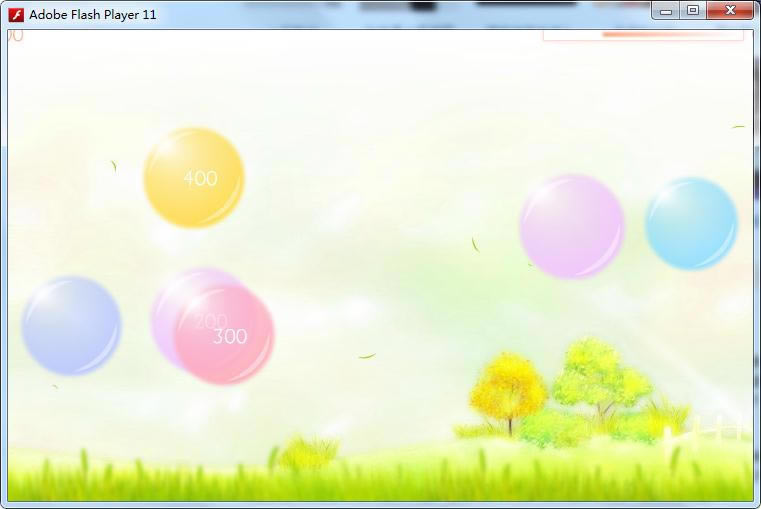Pop the blue bubble on the left
The image size is (761, 509).
click(x=71, y=326)
